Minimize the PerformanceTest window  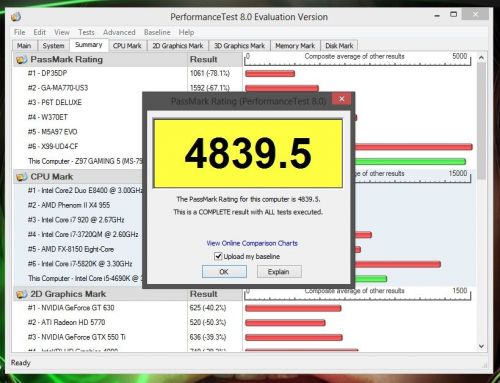[x=437, y=15]
